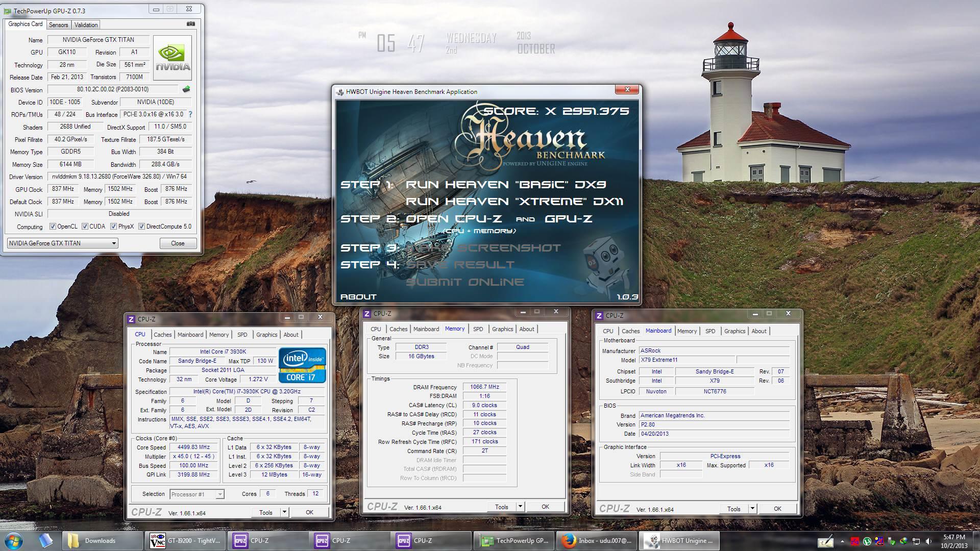The image size is (980, 551).
Task: Click the GPU-Z Close button
Action: tap(178, 243)
